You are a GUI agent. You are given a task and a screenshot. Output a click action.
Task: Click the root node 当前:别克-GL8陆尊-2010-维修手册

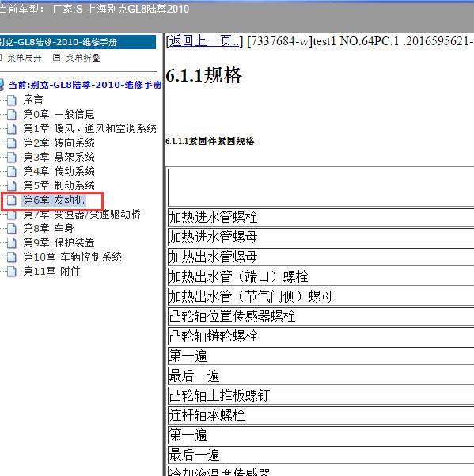click(85, 85)
